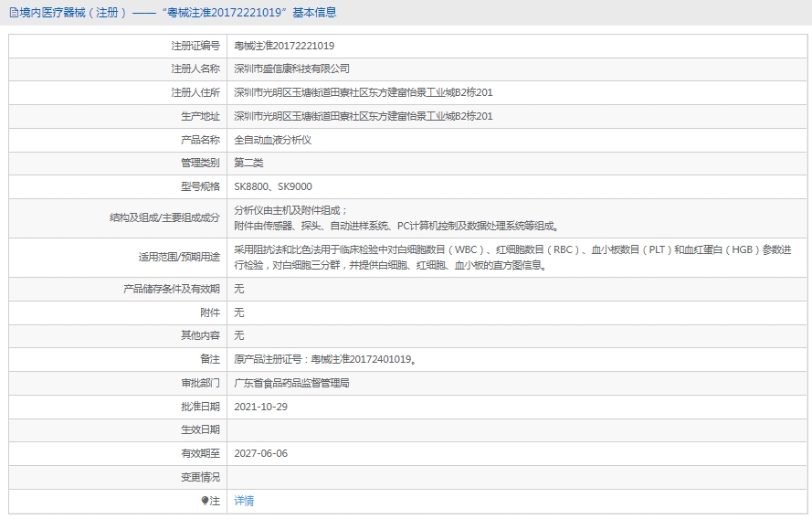Click the 生效日期 label

click(x=200, y=429)
